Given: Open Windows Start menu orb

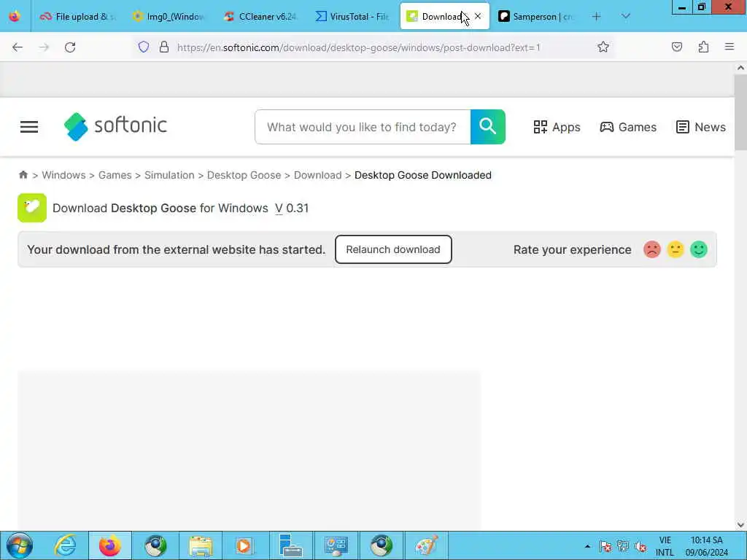Looking at the screenshot, I should pos(20,545).
